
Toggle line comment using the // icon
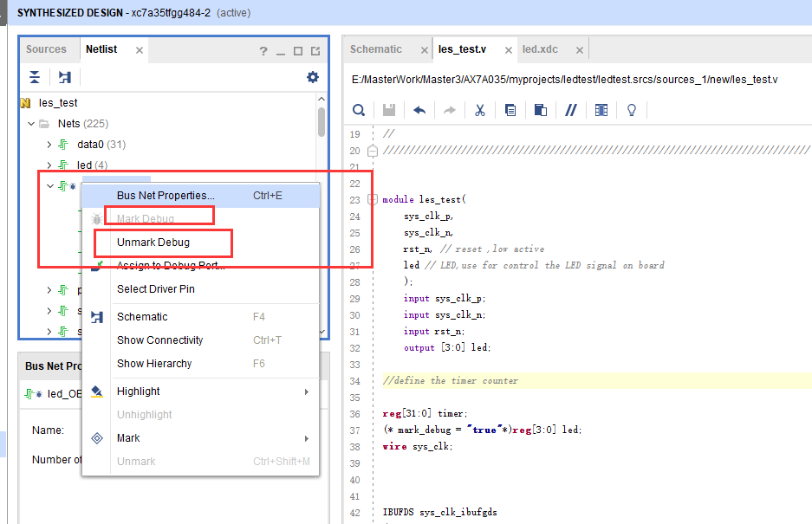pyautogui.click(x=570, y=110)
